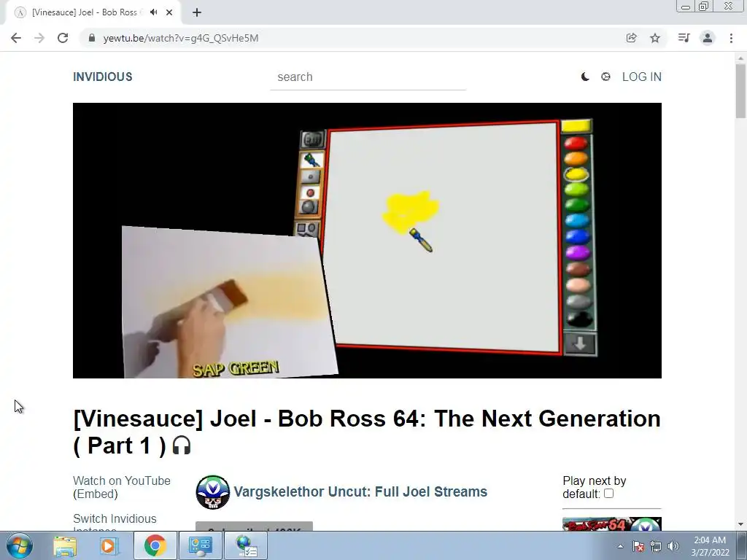
Task: Open the Control Panel taskbar icon
Action: [x=200, y=545]
